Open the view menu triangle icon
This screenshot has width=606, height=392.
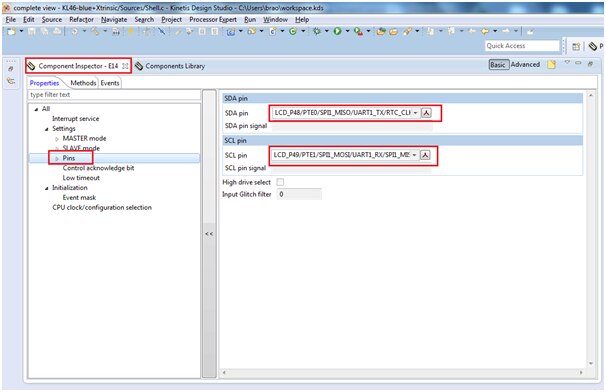coord(567,62)
